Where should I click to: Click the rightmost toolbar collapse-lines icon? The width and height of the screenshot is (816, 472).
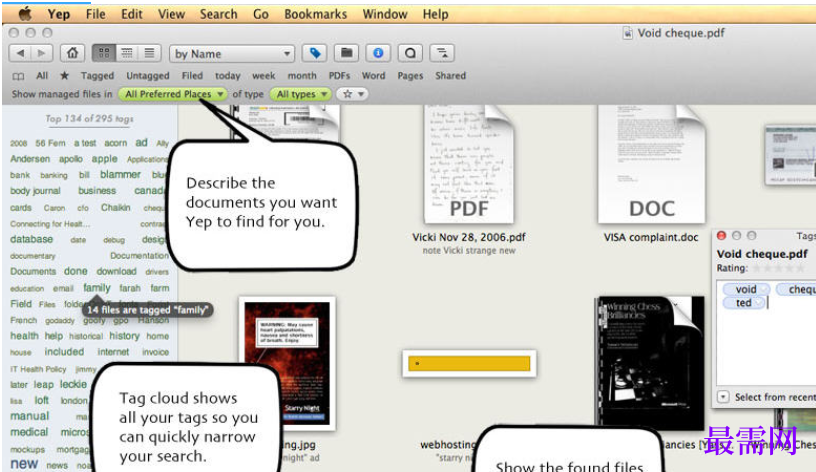pos(442,53)
